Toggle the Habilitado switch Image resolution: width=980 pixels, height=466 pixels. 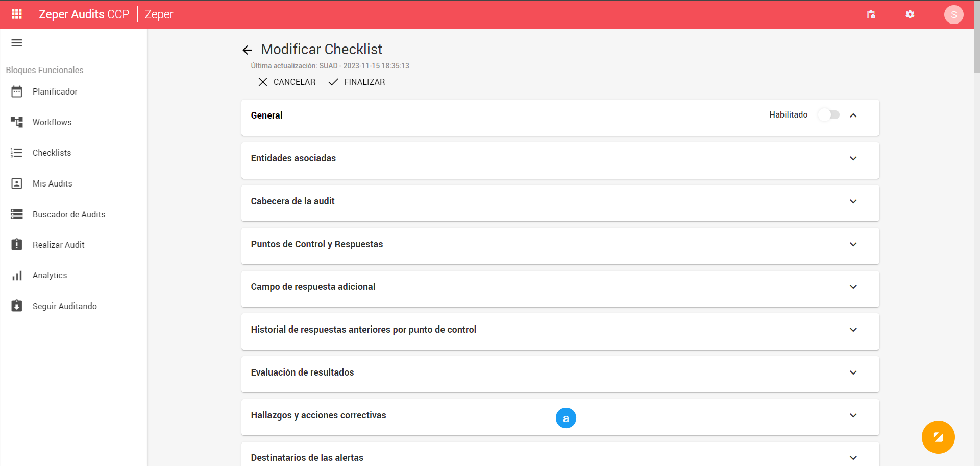point(829,115)
